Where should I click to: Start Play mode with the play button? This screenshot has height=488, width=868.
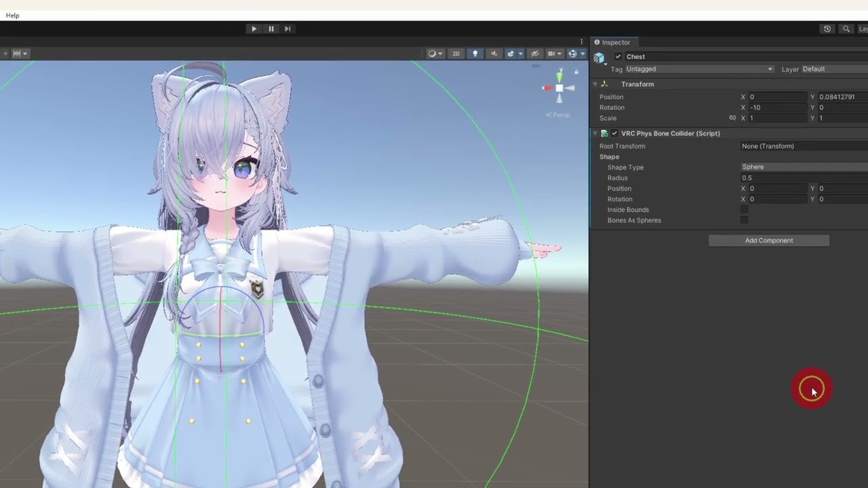coord(254,28)
